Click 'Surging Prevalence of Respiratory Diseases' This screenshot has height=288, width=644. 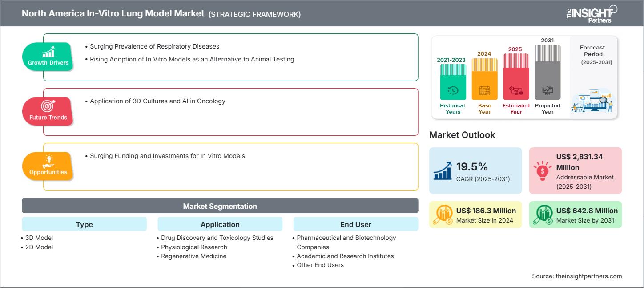(154, 46)
